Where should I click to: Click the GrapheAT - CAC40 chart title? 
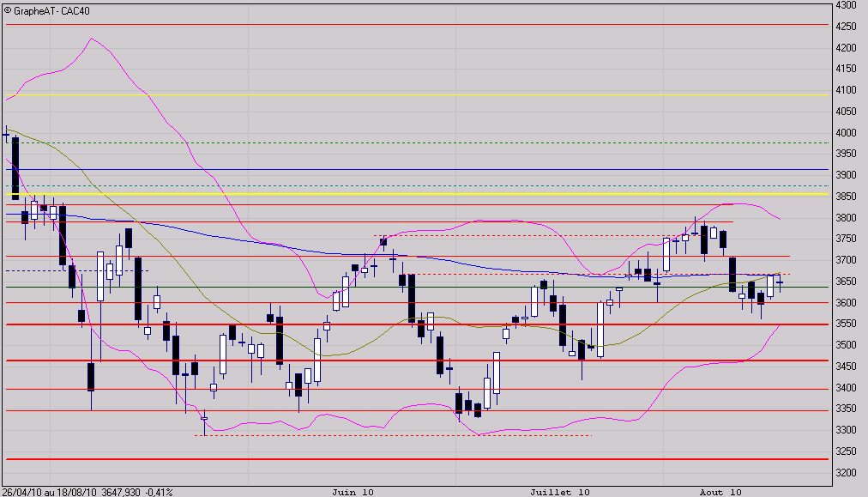(51, 11)
